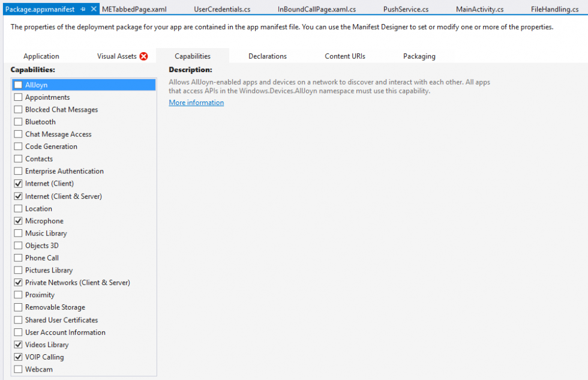588x380 pixels.
Task: Click the pin icon on Package.appxmanifest tab
Action: (x=83, y=8)
